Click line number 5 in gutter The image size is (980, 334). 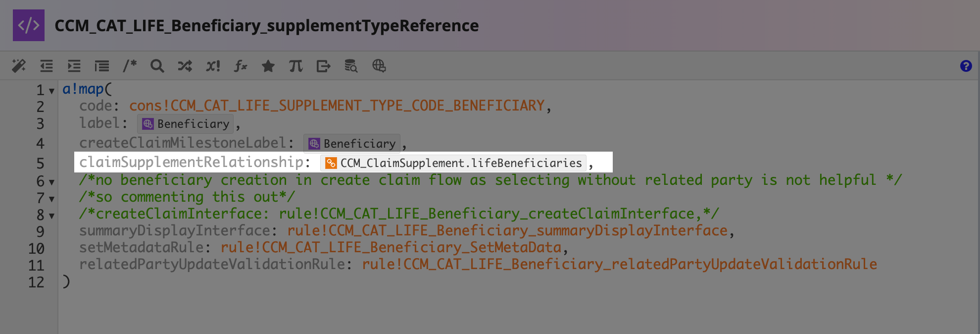point(40,164)
